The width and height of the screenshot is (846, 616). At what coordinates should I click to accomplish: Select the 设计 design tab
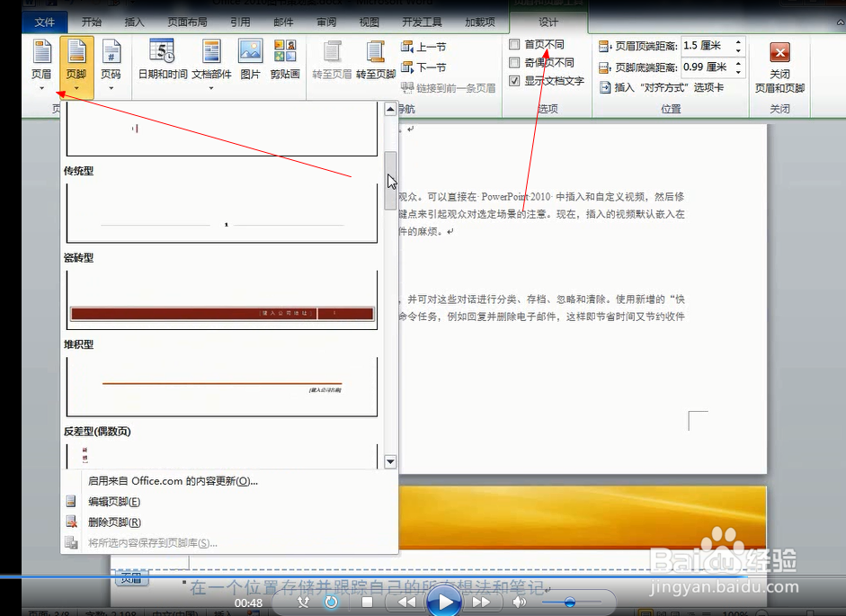click(x=548, y=22)
